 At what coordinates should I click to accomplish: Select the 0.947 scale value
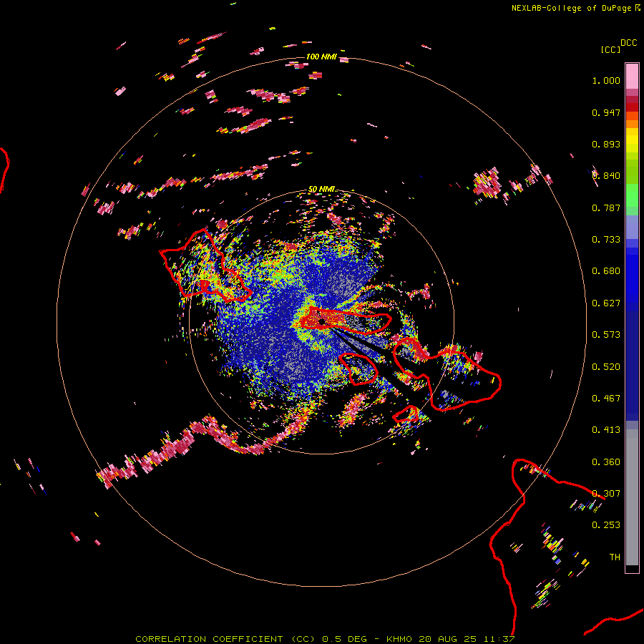[606, 112]
